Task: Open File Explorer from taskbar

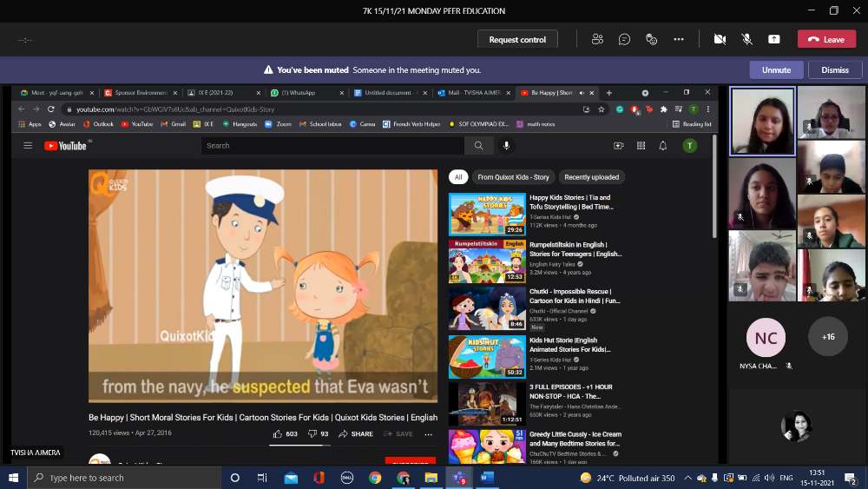Action: [431, 478]
